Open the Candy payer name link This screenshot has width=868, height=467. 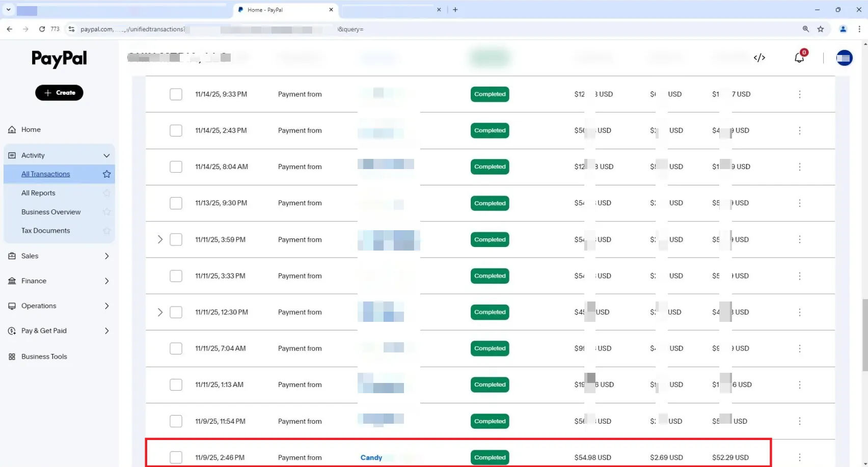371,457
